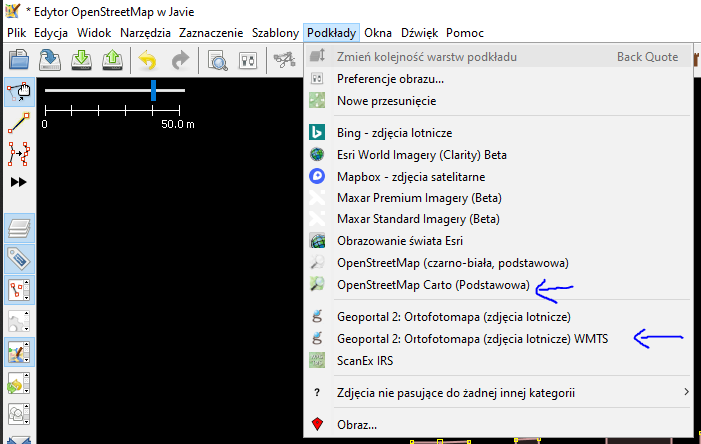This screenshot has height=444, width=701.
Task: Toggle the grey shapes panel button
Action: tap(19, 414)
